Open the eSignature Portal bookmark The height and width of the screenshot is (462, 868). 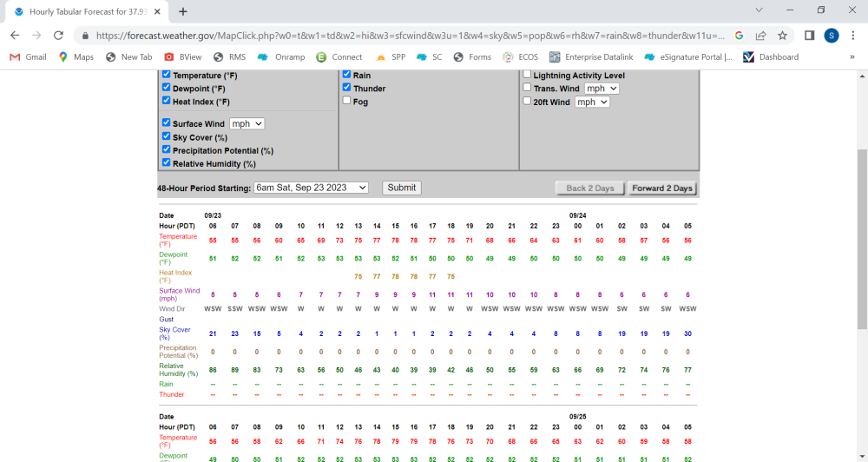(688, 57)
